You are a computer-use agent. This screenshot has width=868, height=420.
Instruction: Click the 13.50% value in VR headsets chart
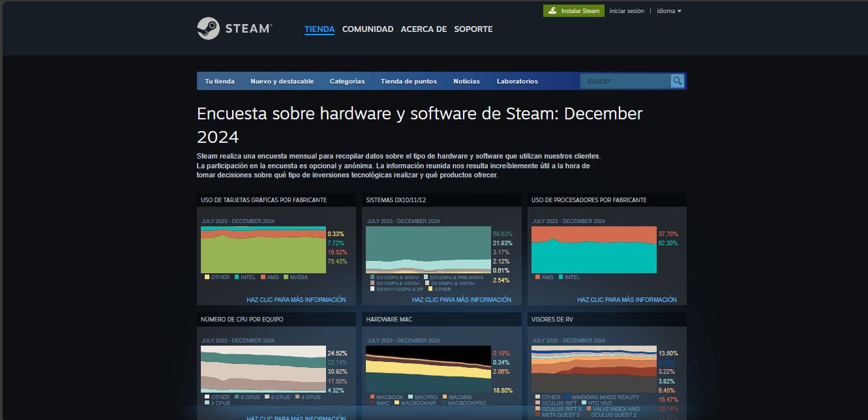coord(668,353)
